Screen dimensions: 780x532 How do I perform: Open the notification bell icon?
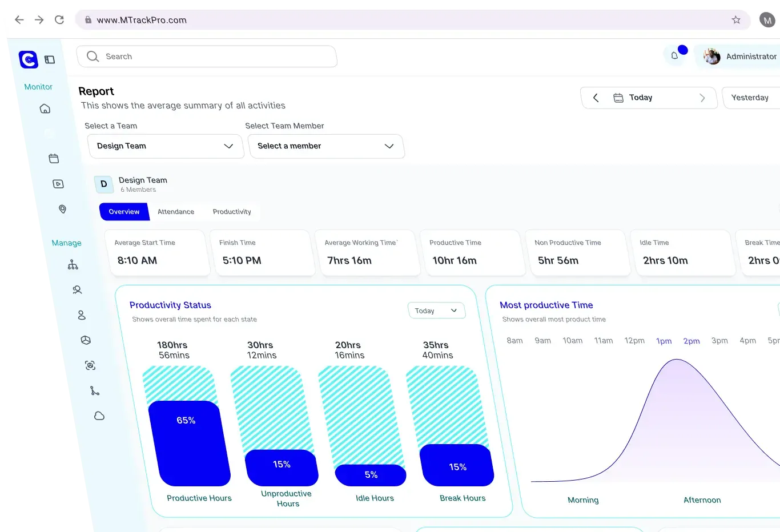pos(674,56)
